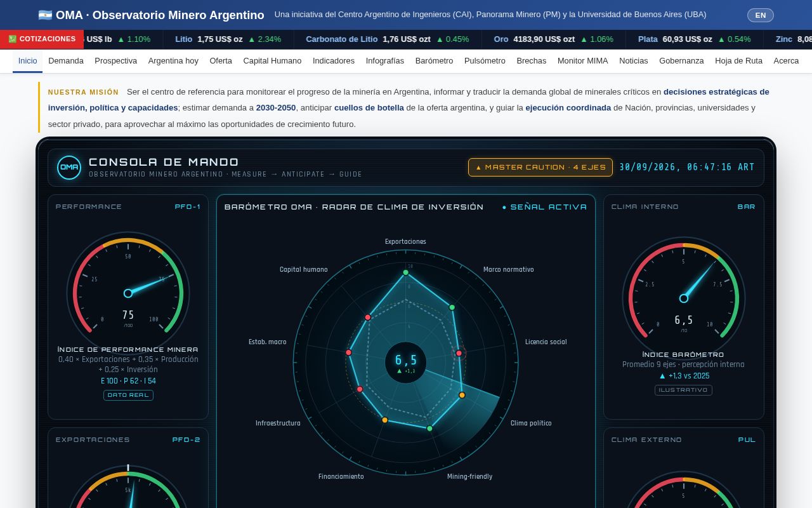
Task: Click the "E 100 · P 62 · I 54" breakdown
Action: [128, 381]
